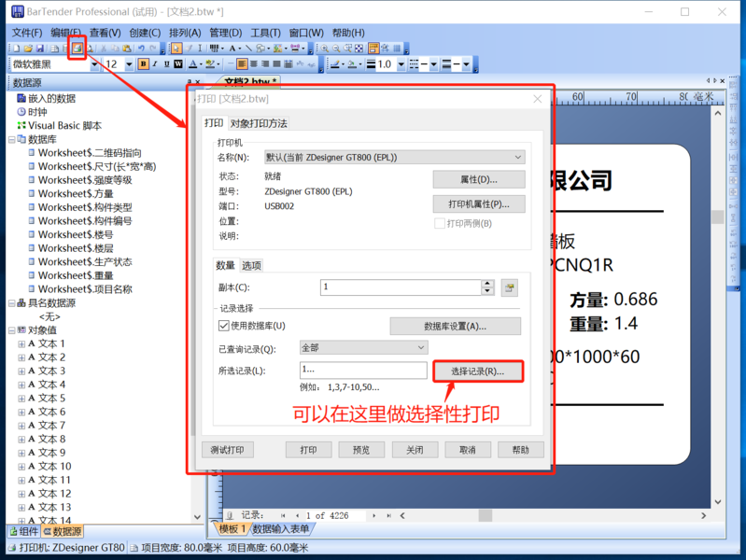Click the Database Setup button
Image resolution: width=746 pixels, height=560 pixels.
coord(455,327)
